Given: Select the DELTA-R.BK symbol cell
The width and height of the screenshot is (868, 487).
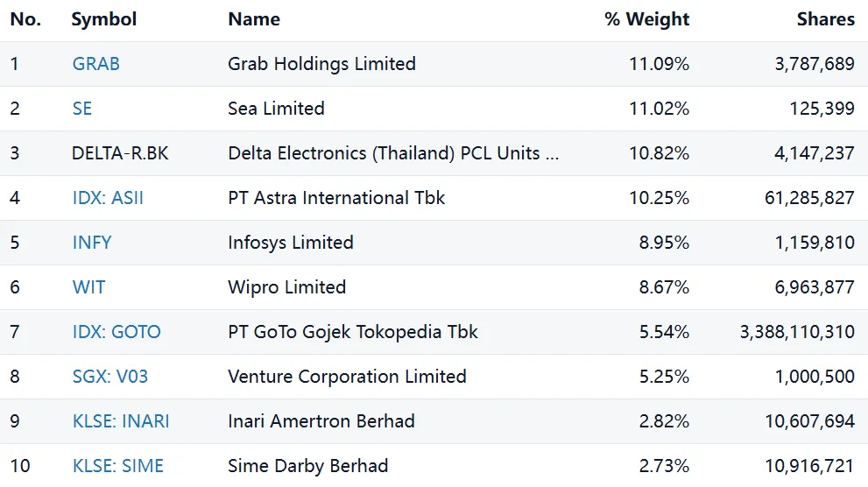Looking at the screenshot, I should (120, 153).
